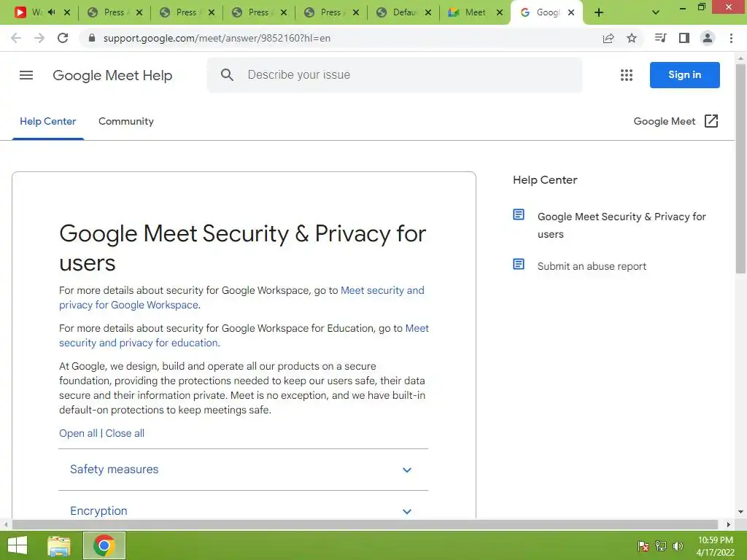Focus the Describe your issue search field
747x560 pixels.
point(394,75)
